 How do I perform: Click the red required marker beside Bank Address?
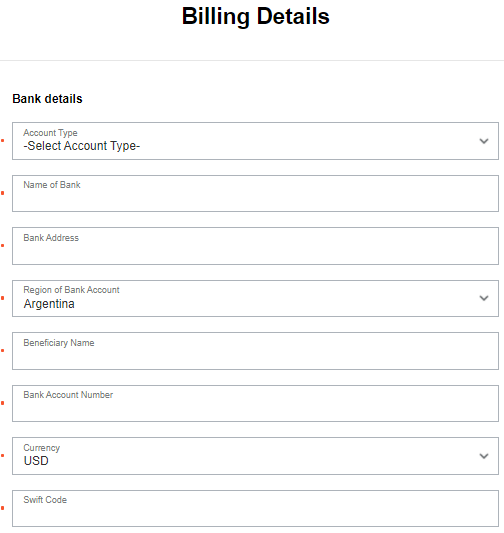(x=2, y=245)
